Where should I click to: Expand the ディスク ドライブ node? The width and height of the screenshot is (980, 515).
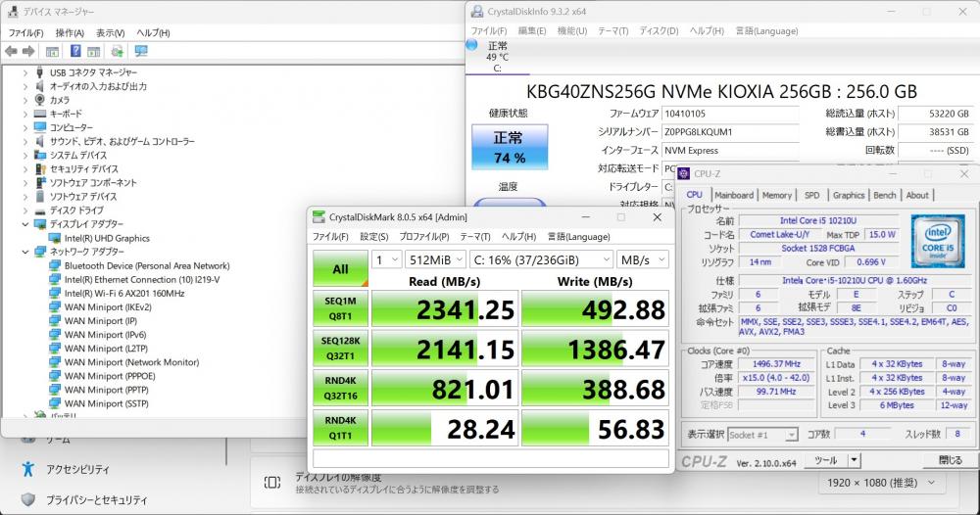(x=25, y=211)
